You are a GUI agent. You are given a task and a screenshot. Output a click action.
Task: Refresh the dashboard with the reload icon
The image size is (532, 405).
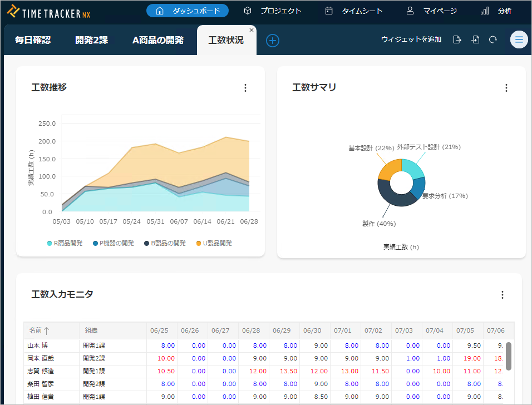[x=492, y=39]
